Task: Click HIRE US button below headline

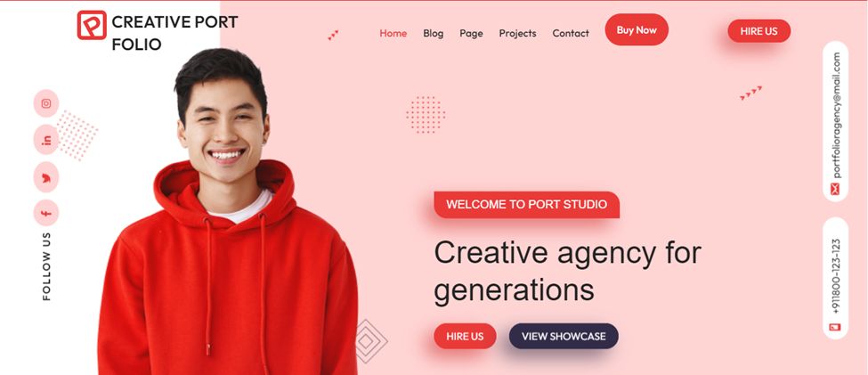Action: 465,336
